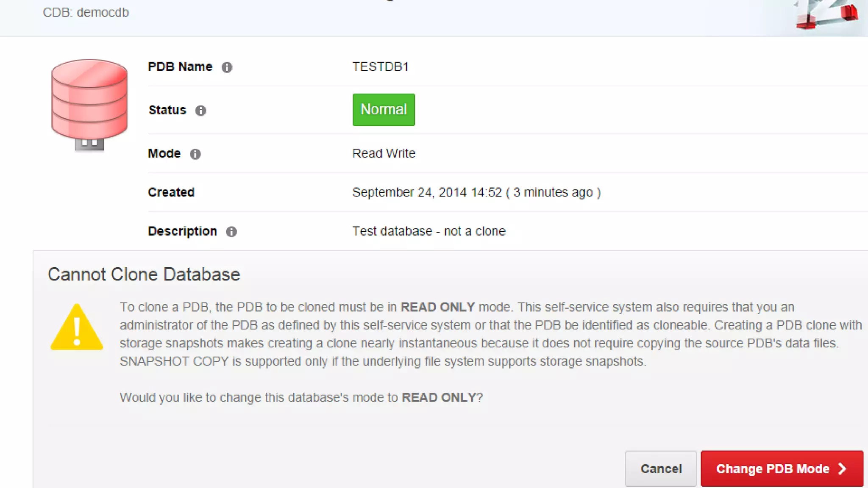868x488 pixels.
Task: Click the September 24, 2014 created timestamp
Action: 476,192
